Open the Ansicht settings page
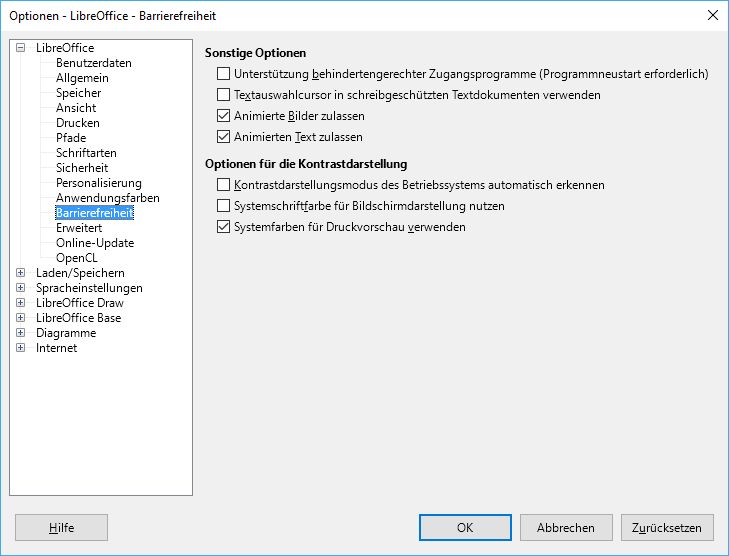Screen dimensions: 729x556 coord(76,108)
